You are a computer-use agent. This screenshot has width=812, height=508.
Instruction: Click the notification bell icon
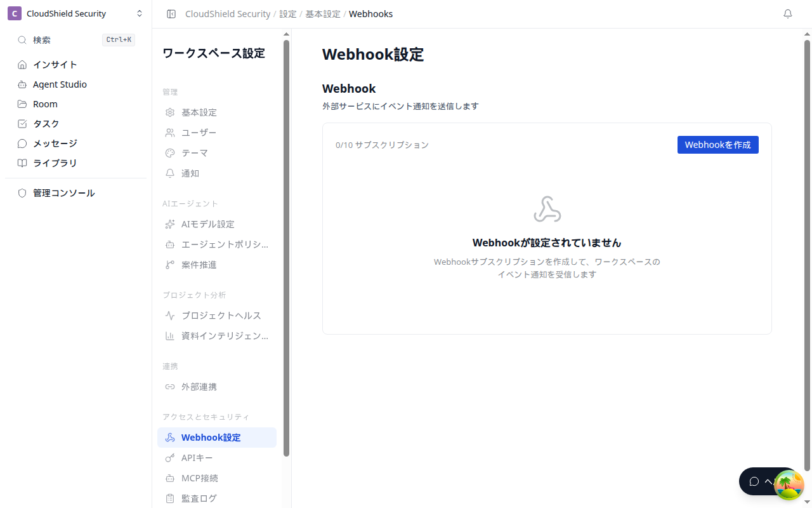click(x=788, y=14)
